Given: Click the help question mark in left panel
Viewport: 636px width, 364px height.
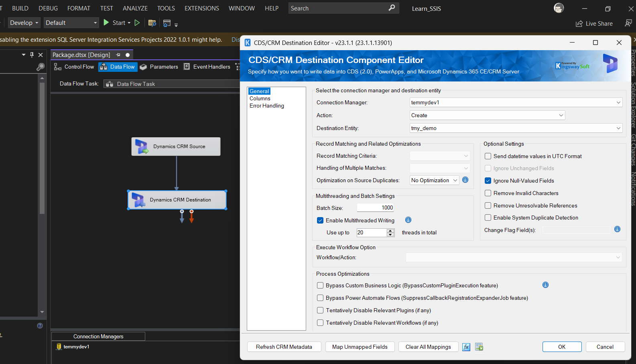Looking at the screenshot, I should tap(40, 325).
